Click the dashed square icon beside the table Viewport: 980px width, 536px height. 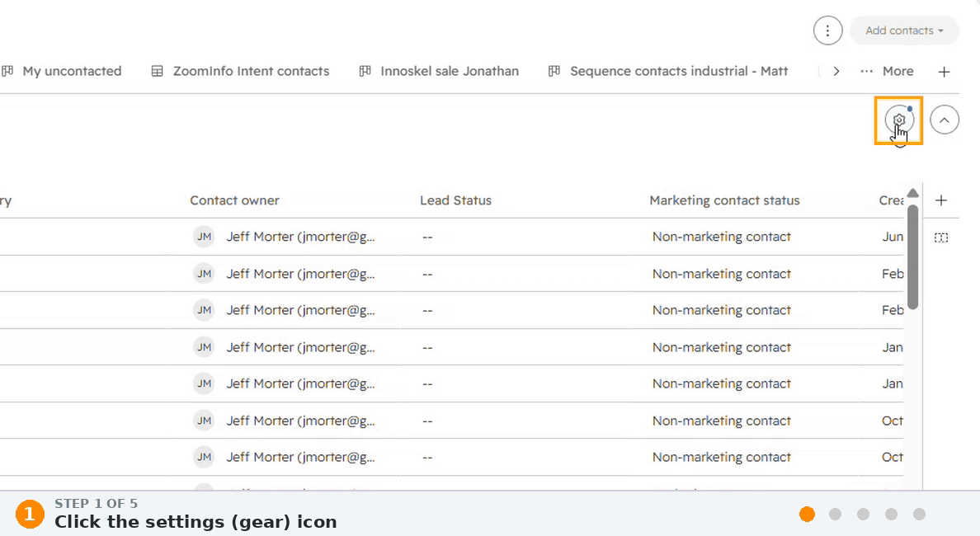pos(941,237)
